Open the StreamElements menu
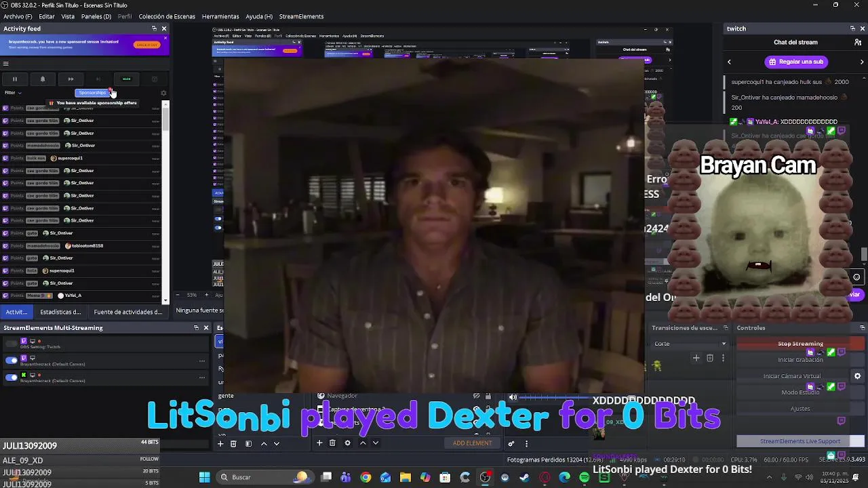This screenshot has width=868, height=488. 301,16
